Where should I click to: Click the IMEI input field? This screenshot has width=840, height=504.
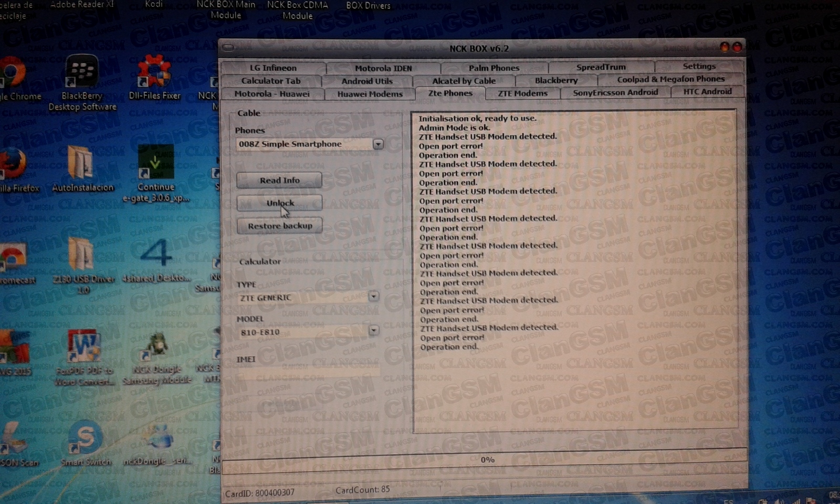pyautogui.click(x=308, y=372)
